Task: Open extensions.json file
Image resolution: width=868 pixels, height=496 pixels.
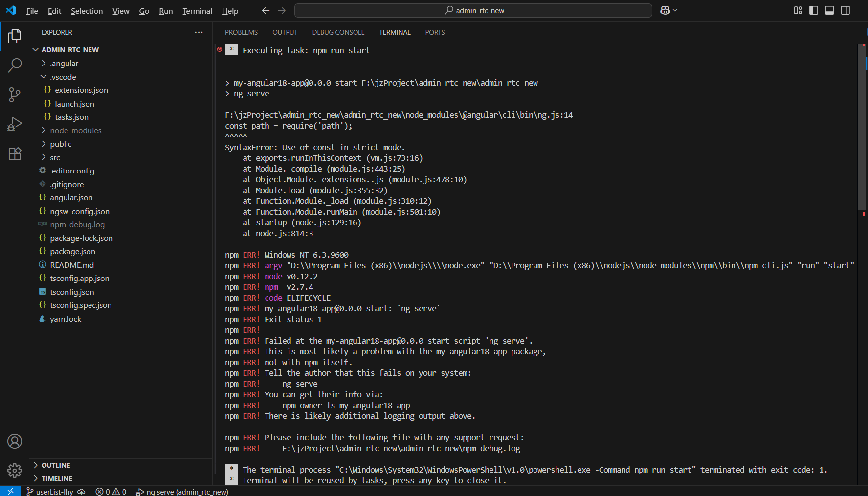Action: (x=121, y=90)
